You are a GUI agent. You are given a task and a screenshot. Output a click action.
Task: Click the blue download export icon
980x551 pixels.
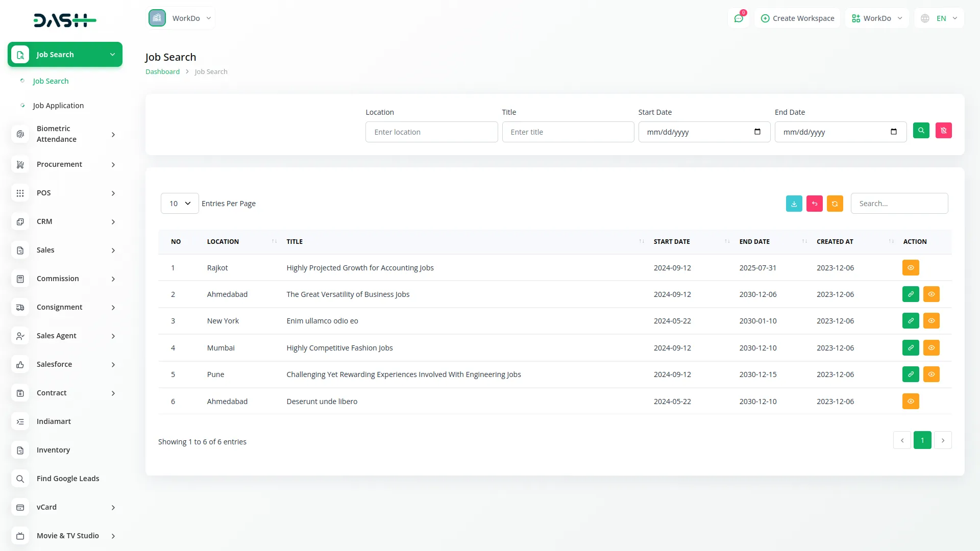click(x=794, y=204)
